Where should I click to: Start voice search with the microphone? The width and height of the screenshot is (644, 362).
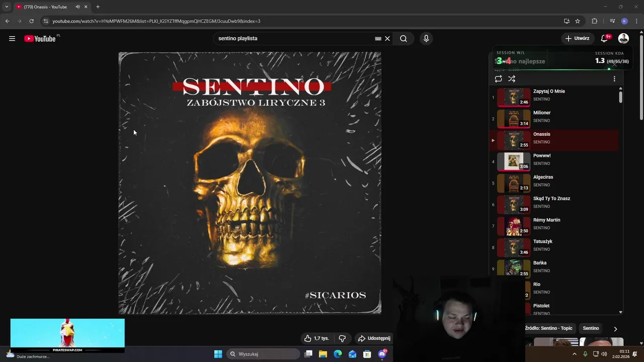(x=426, y=38)
